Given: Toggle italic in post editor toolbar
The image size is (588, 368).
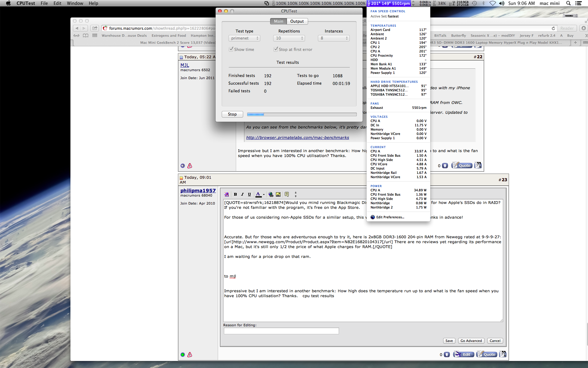Looking at the screenshot, I should point(242,194).
